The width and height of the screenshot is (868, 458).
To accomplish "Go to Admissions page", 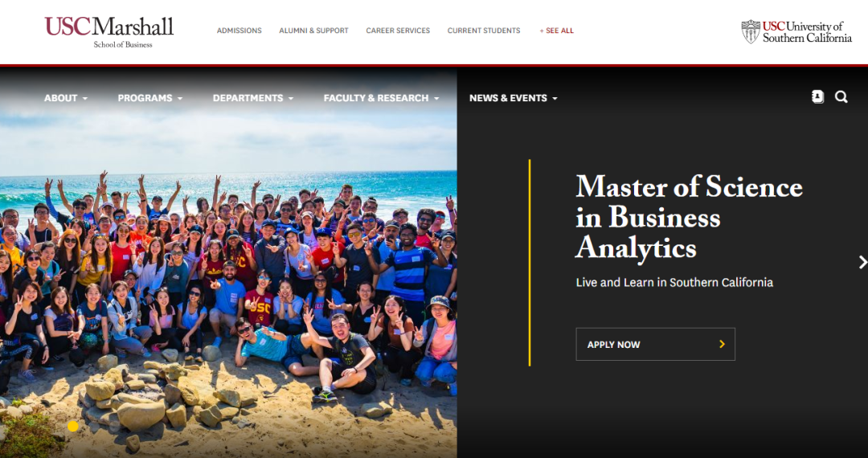I will (240, 31).
